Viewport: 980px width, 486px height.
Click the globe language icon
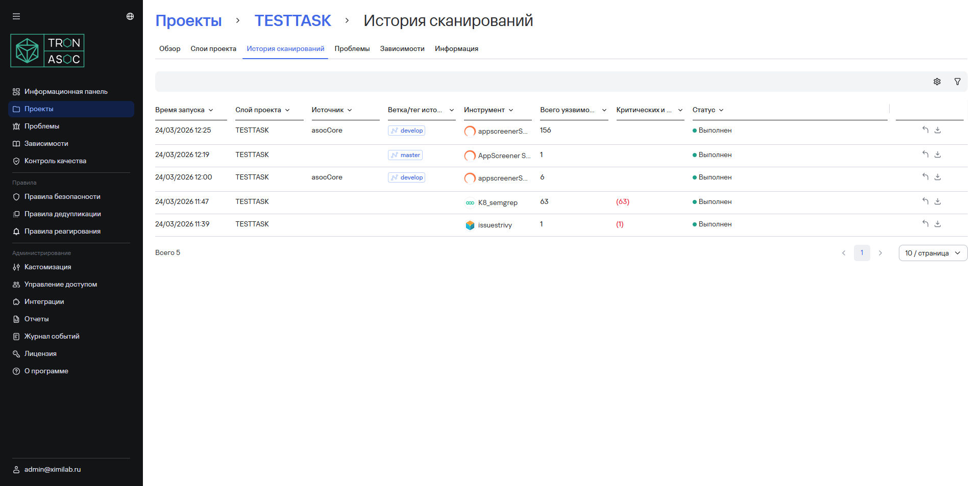[130, 16]
